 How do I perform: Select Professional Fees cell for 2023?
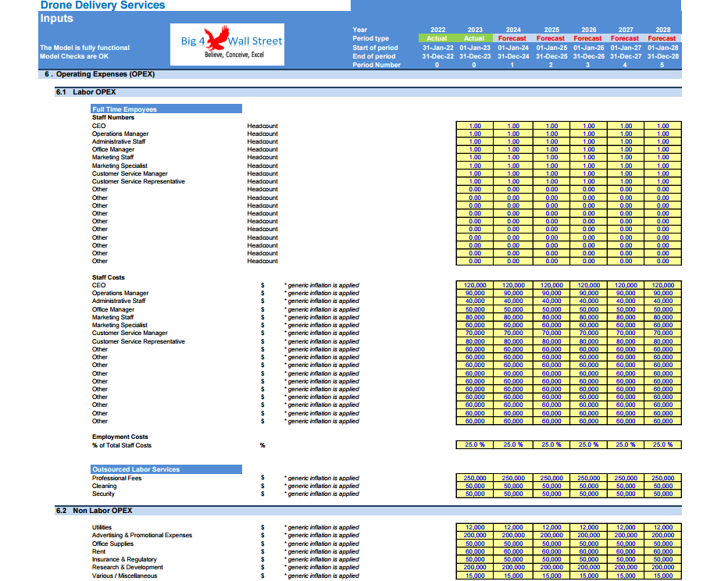pos(474,478)
